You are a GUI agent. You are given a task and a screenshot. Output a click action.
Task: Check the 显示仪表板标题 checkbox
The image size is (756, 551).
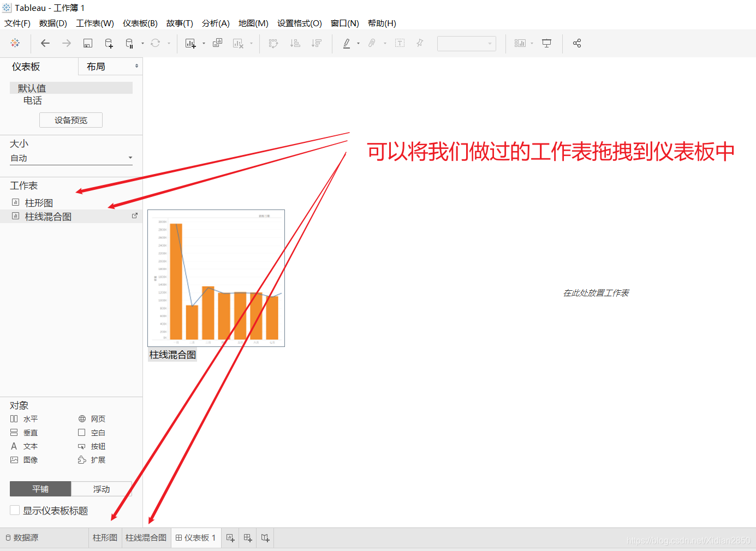(x=15, y=510)
